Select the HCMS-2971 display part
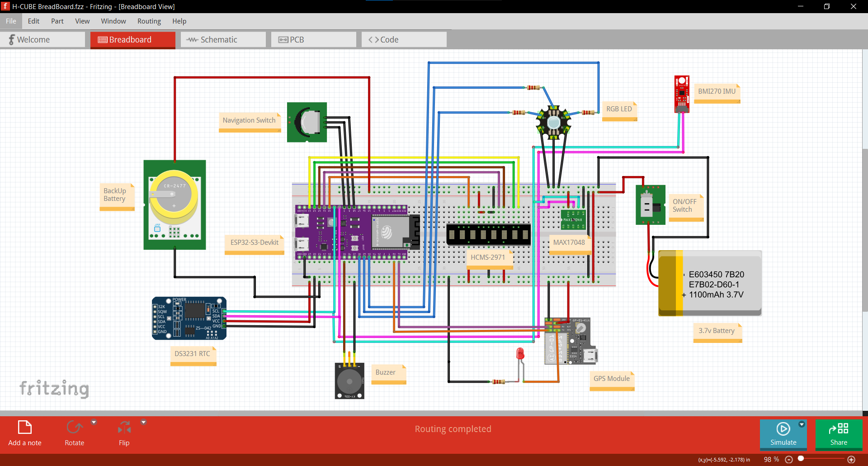 click(x=488, y=234)
